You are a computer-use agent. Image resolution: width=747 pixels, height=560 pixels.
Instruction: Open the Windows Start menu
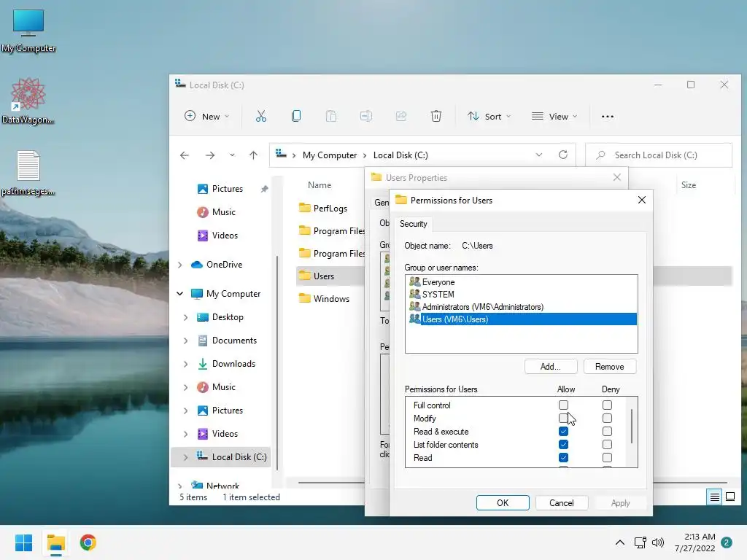click(24, 542)
